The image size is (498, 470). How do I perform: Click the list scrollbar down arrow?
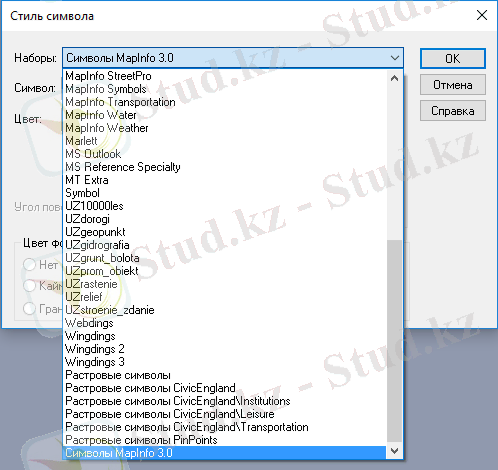[x=395, y=451]
